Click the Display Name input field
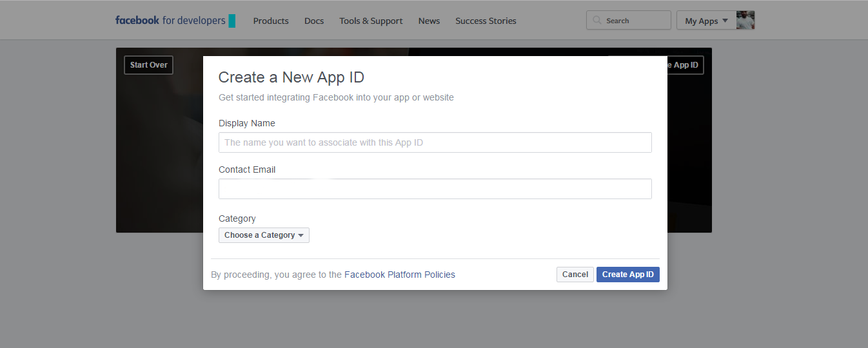 (435, 142)
